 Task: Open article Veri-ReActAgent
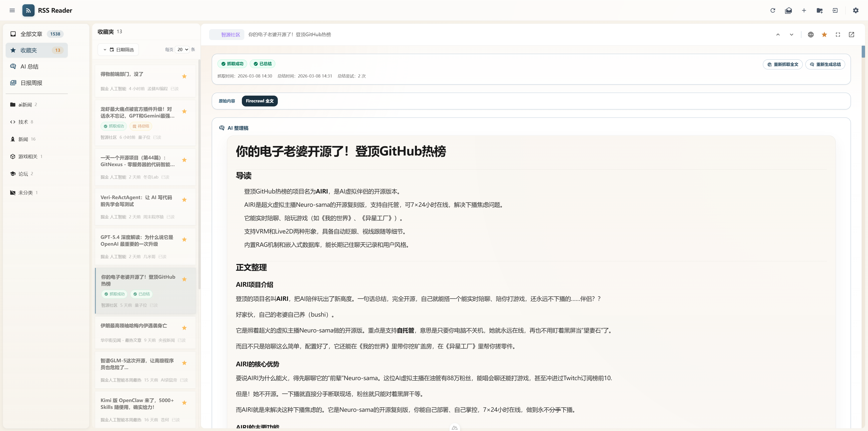click(x=145, y=207)
